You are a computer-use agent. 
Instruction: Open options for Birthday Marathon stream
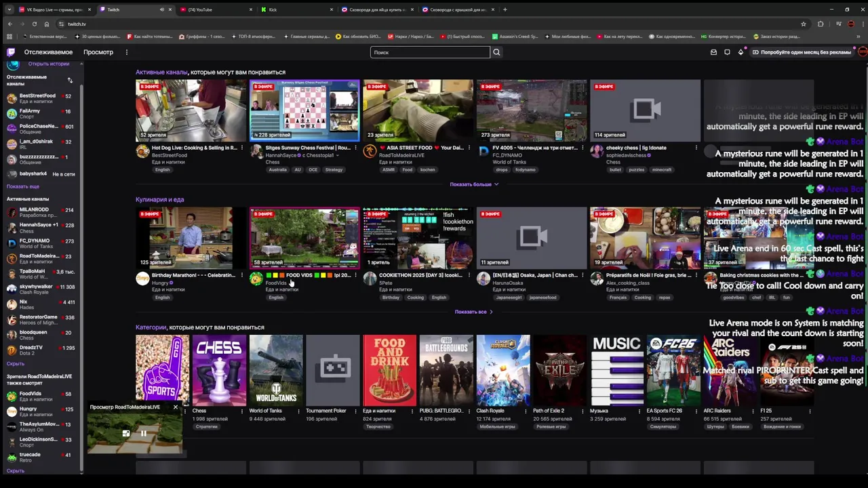242,275
